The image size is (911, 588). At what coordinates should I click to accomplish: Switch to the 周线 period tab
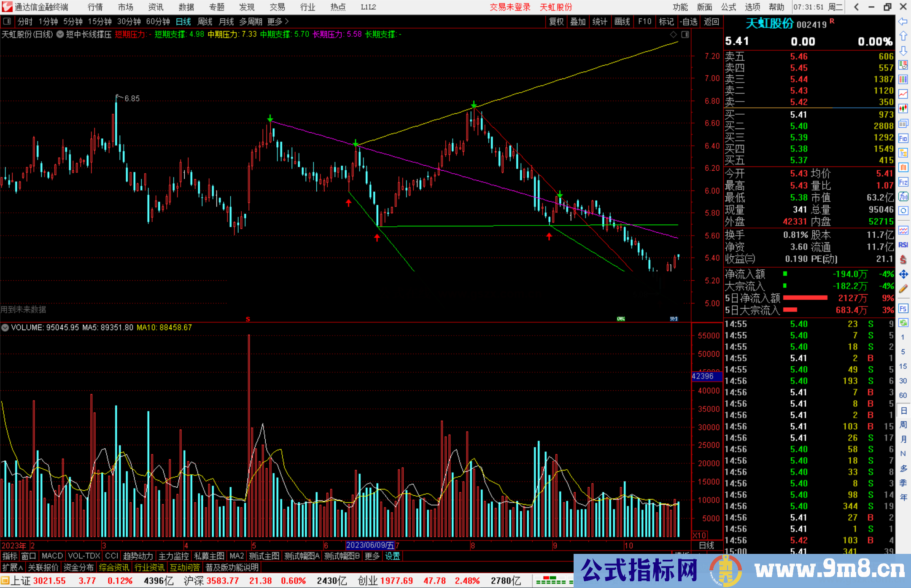pos(205,21)
